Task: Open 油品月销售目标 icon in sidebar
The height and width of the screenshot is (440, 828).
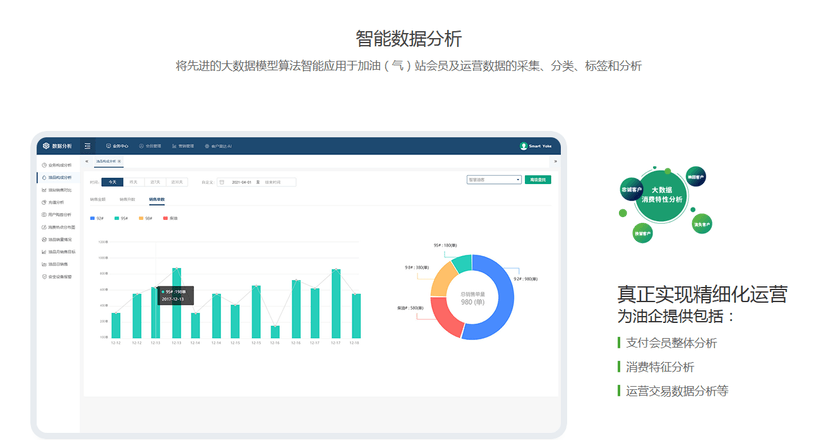Action: [44, 252]
